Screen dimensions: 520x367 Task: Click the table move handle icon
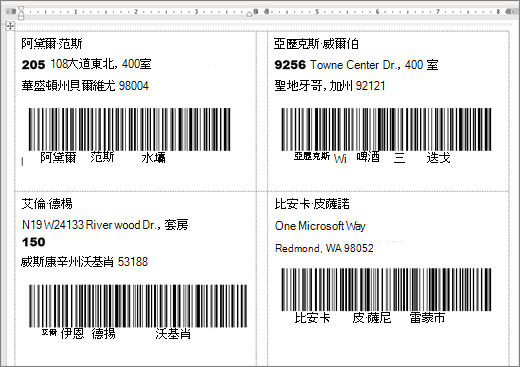pyautogui.click(x=10, y=26)
